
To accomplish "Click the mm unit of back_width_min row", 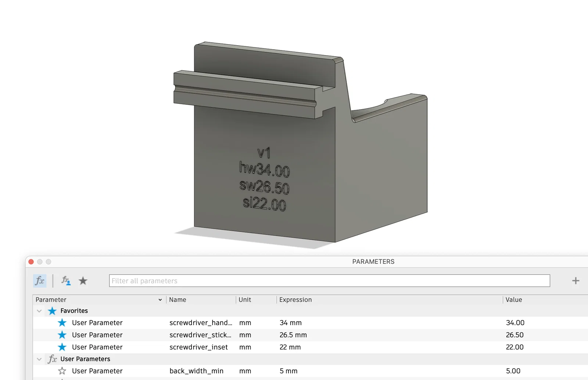I will pyautogui.click(x=245, y=371).
